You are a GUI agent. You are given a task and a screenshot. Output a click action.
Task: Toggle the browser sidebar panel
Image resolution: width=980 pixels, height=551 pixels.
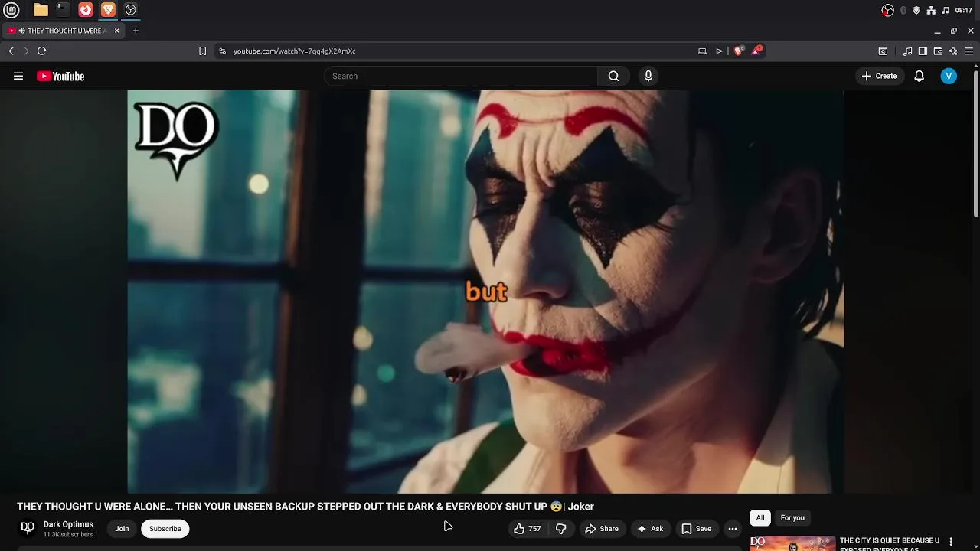click(x=923, y=51)
